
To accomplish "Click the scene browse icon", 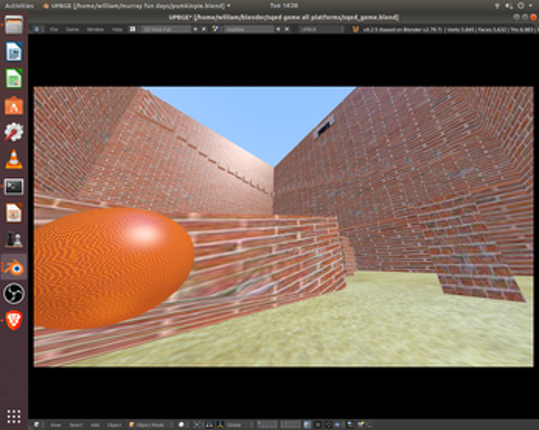I will click(x=216, y=30).
